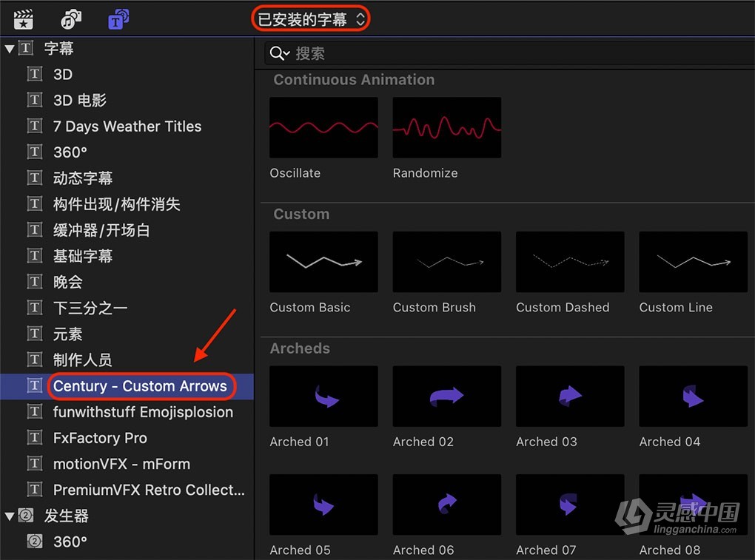The height and width of the screenshot is (560, 755).
Task: Select the Custom Basic arrow thumbnail
Action: point(323,262)
